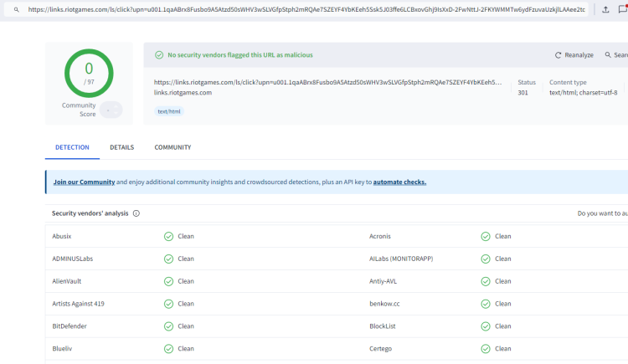The image size is (628, 364).
Task: Click the BlockList vendor name
Action: point(383,326)
